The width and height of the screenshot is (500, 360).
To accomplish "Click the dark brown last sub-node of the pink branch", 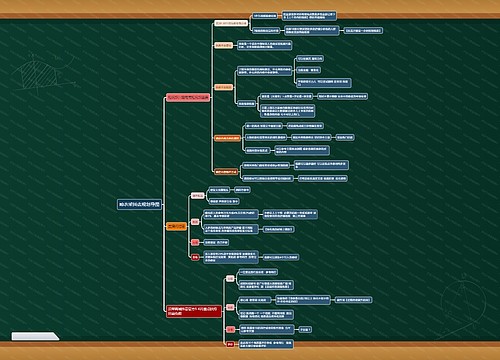I will (226, 172).
